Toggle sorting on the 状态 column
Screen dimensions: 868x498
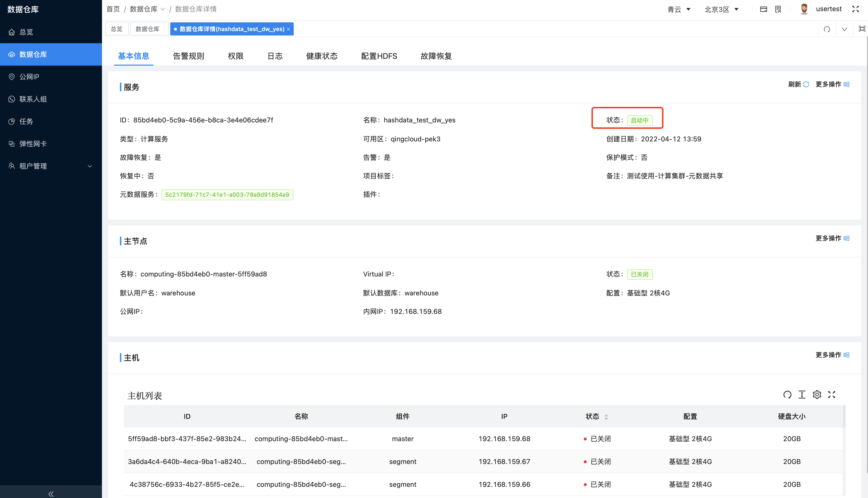[x=607, y=417]
